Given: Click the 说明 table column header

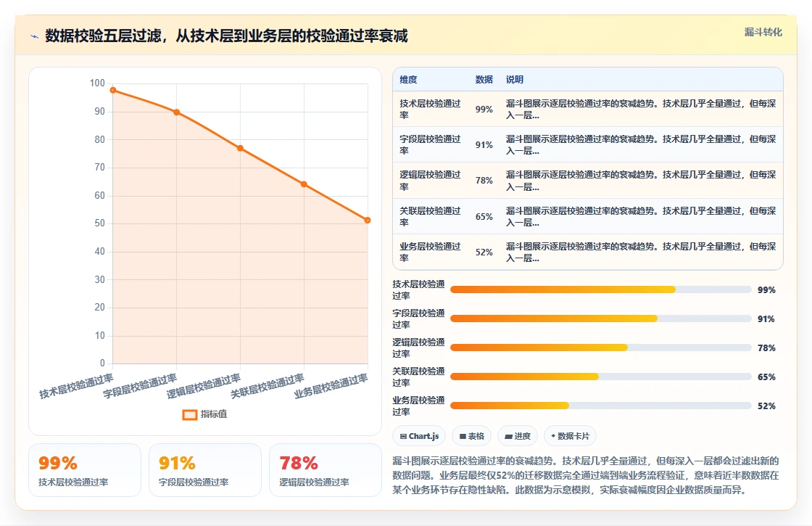Looking at the screenshot, I should pyautogui.click(x=515, y=79).
